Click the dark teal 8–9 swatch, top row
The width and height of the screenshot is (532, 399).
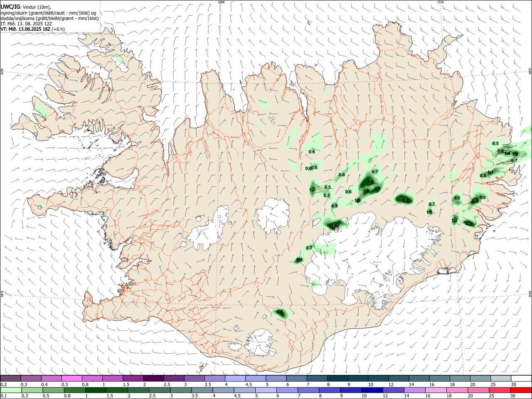337,379
